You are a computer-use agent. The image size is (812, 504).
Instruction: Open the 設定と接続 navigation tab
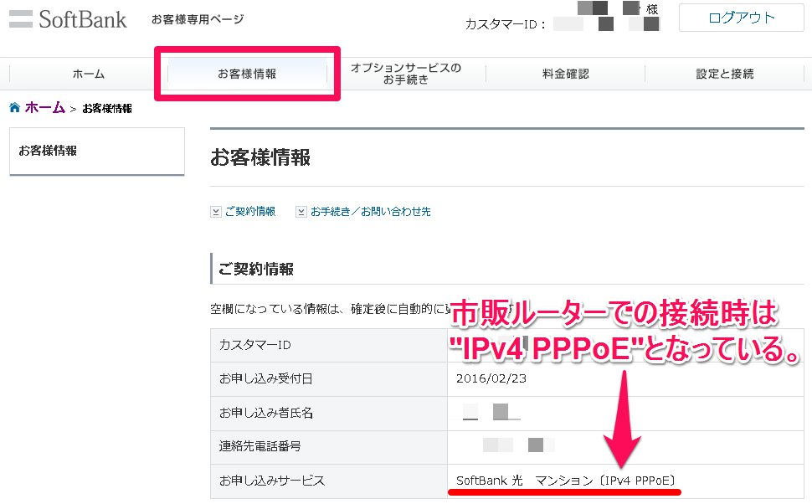[x=724, y=74]
